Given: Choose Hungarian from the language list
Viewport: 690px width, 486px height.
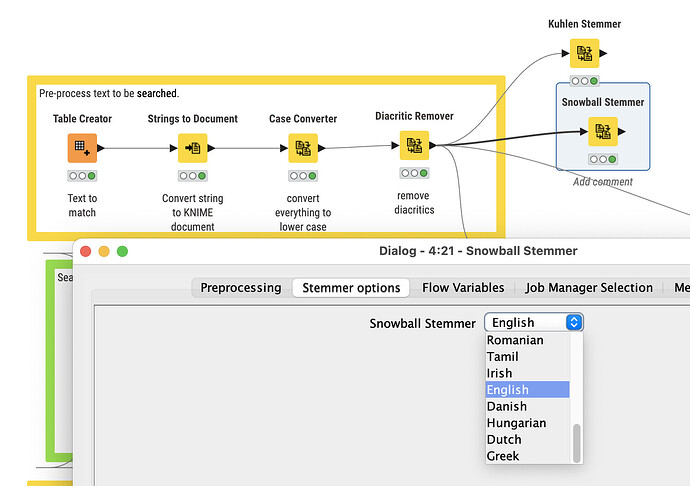Looking at the screenshot, I should (x=528, y=423).
